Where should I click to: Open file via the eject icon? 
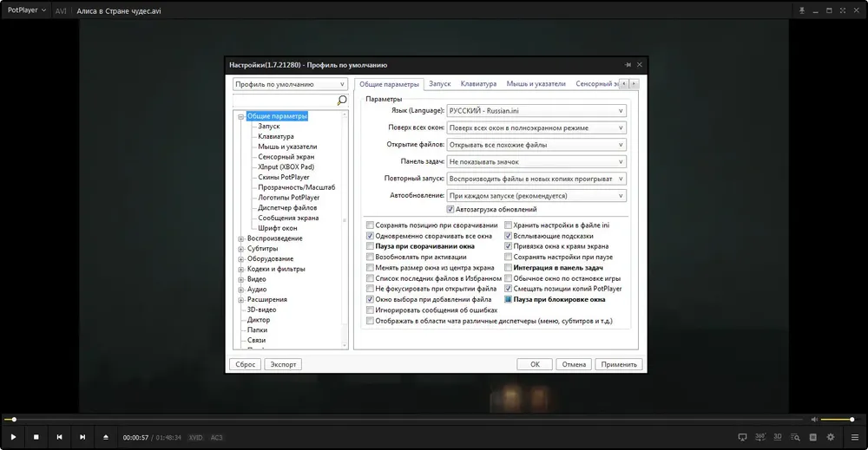tap(106, 437)
